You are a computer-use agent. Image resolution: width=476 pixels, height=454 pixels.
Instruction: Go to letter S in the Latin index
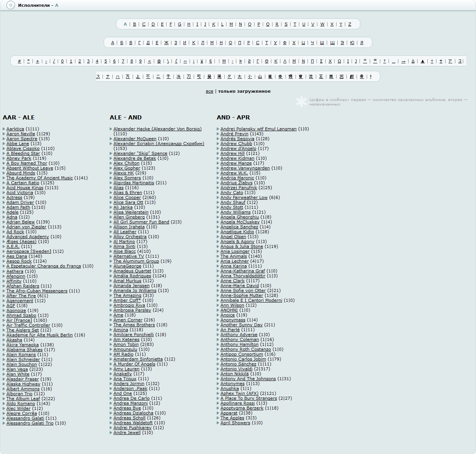tap(286, 24)
